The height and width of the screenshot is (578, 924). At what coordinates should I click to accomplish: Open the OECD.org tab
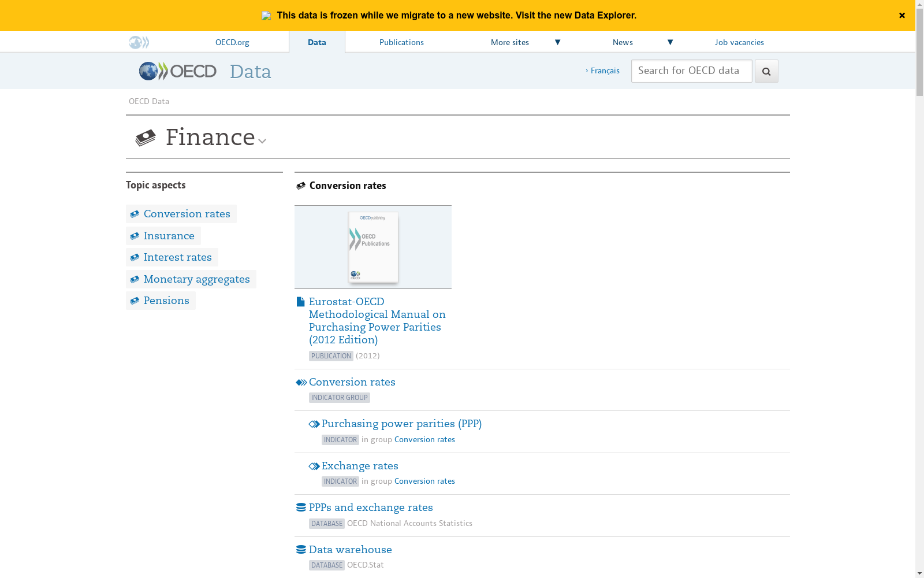[x=232, y=42]
